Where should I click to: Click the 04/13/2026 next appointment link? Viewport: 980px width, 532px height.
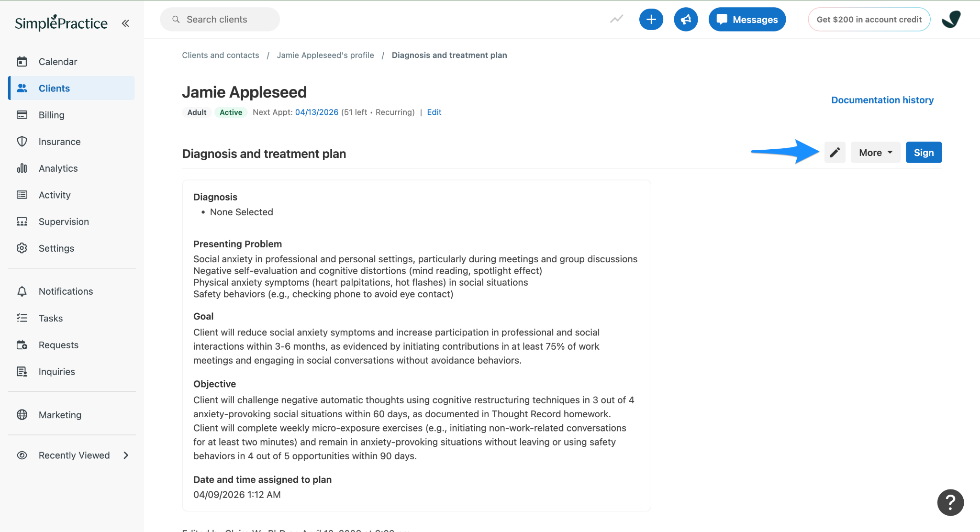[317, 112]
